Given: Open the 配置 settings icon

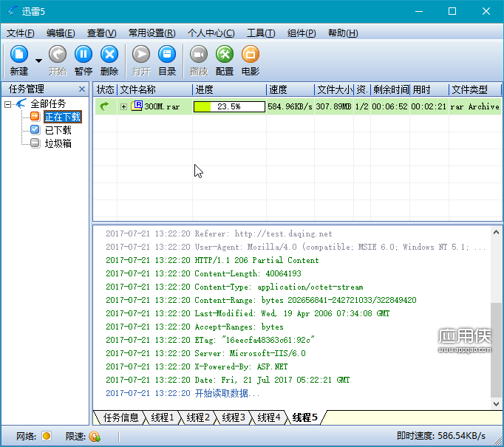Looking at the screenshot, I should (225, 54).
